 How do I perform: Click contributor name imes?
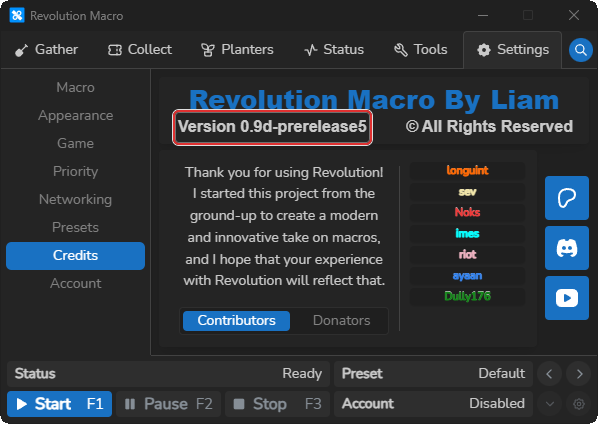click(x=467, y=233)
